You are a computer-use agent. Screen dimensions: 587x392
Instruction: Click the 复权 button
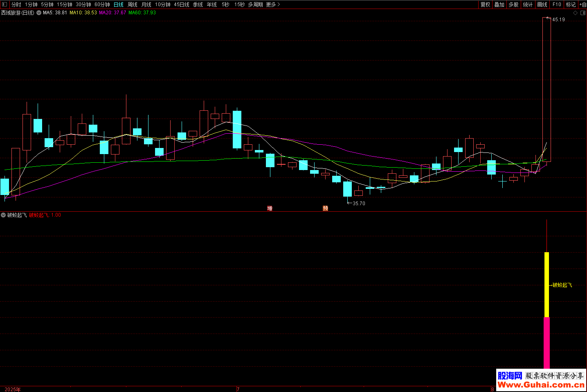click(486, 4)
